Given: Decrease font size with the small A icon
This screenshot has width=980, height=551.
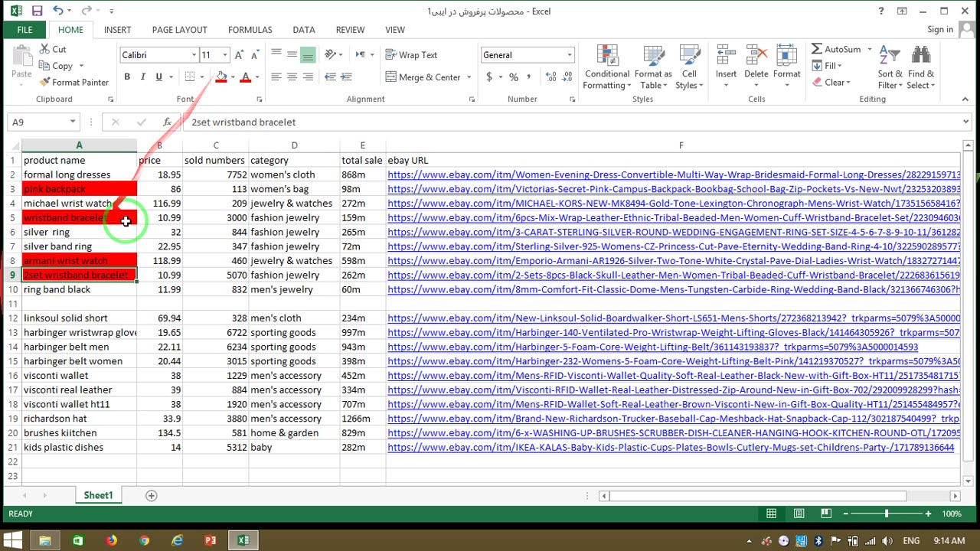Looking at the screenshot, I should click(x=255, y=55).
